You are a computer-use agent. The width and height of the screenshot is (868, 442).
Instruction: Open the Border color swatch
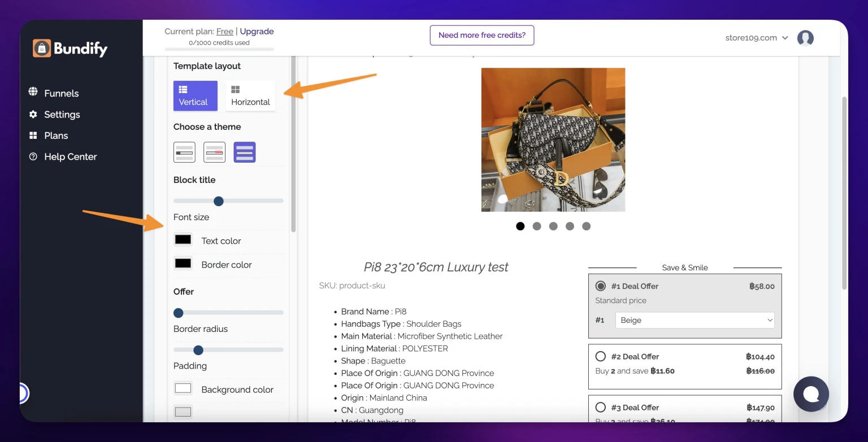point(183,264)
